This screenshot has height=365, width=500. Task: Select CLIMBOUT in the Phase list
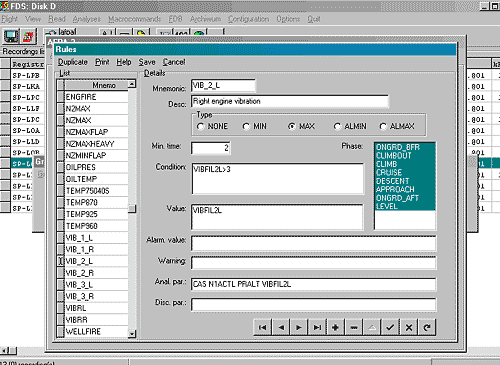point(405,156)
